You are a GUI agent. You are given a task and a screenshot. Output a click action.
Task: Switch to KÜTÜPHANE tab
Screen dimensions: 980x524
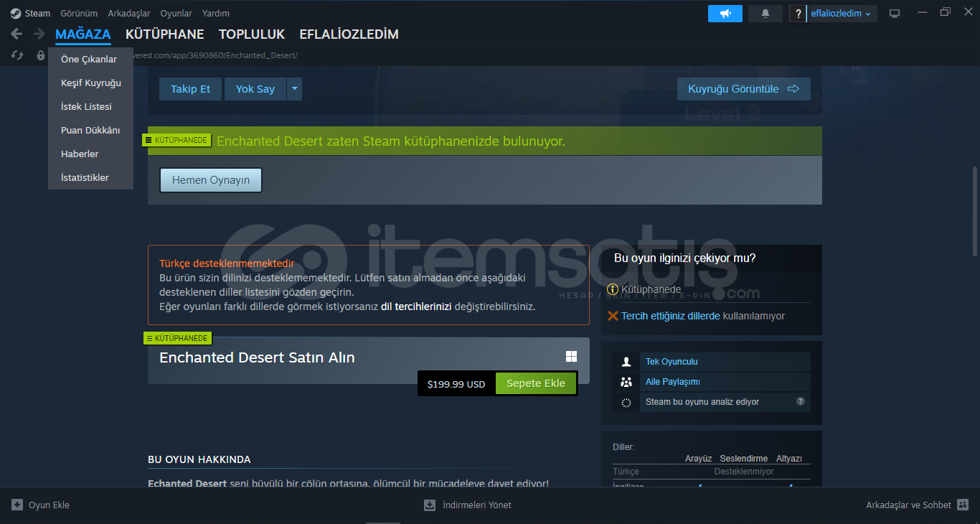(165, 34)
